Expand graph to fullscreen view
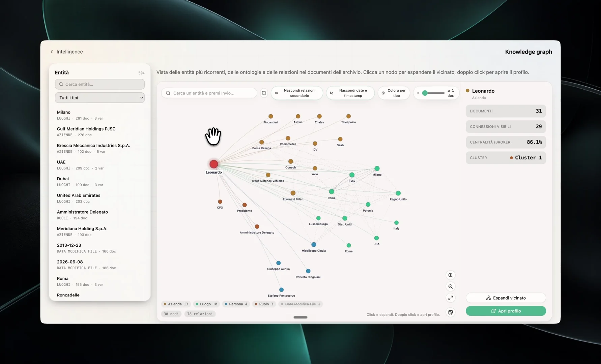 click(451, 298)
